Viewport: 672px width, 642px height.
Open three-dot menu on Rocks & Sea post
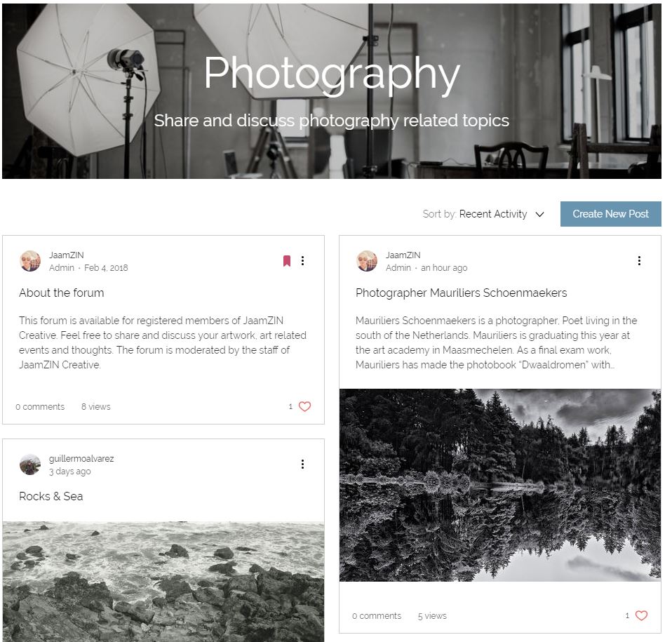302,464
